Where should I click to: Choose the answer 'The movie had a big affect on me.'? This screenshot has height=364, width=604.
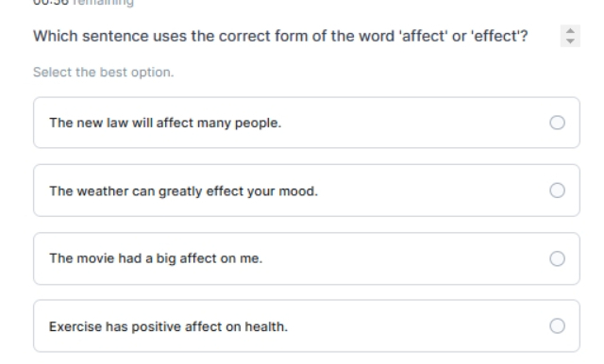307,258
